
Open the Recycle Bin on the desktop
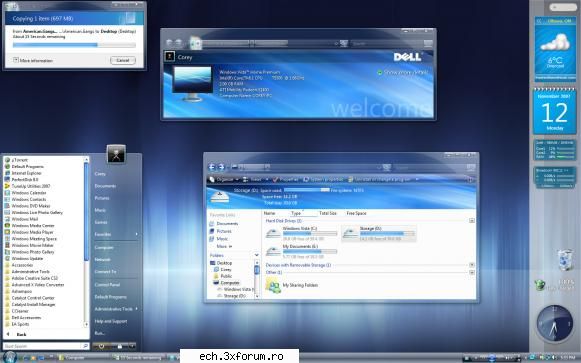pos(565,259)
